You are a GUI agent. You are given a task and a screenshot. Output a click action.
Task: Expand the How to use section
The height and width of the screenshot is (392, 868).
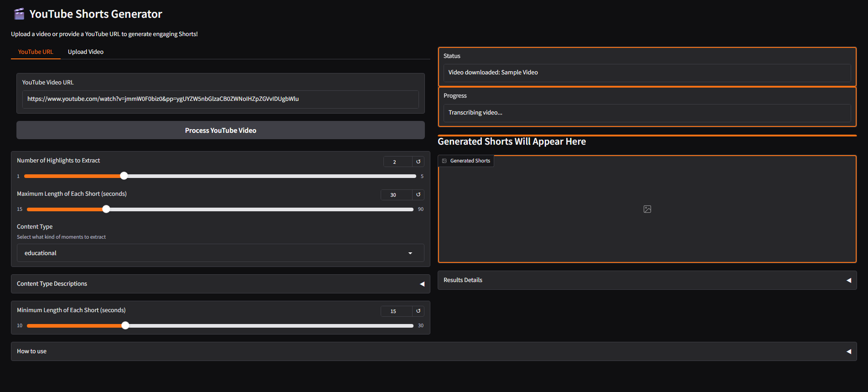(x=434, y=351)
